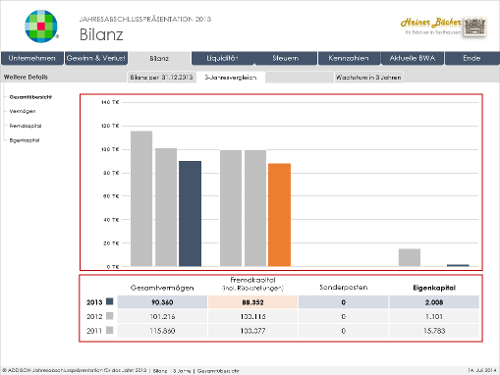
Task: Switch to the Liquidität tab
Action: pyautogui.click(x=222, y=58)
